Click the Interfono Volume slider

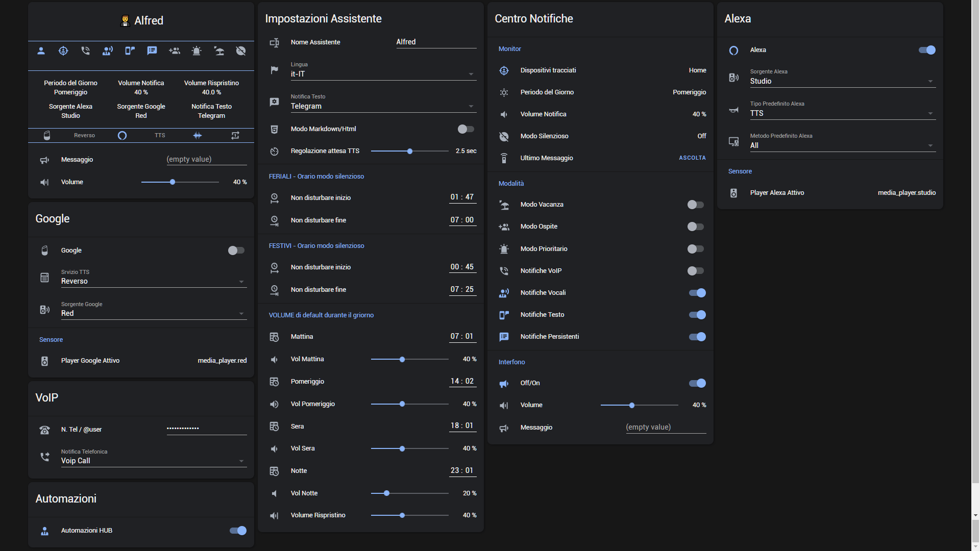(640, 405)
